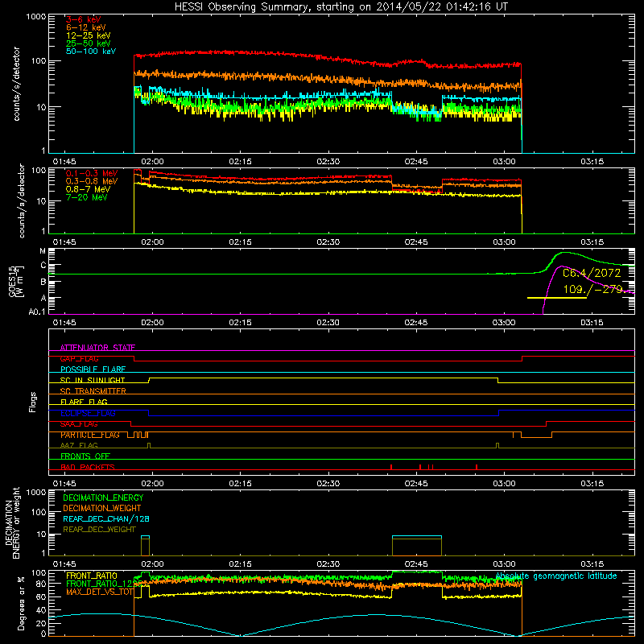644x644 pixels.
Task: Click the POSSIBLE_FLARE flag label
Action: (93, 369)
